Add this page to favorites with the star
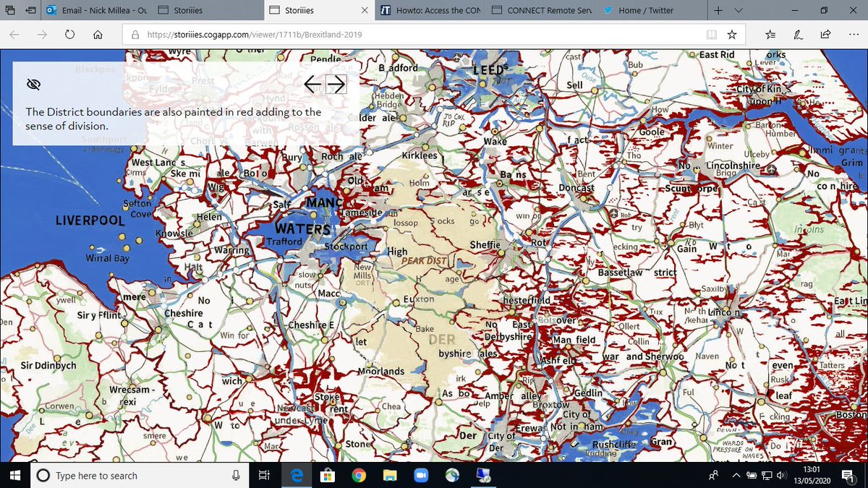The width and height of the screenshot is (868, 488). [x=732, y=34]
